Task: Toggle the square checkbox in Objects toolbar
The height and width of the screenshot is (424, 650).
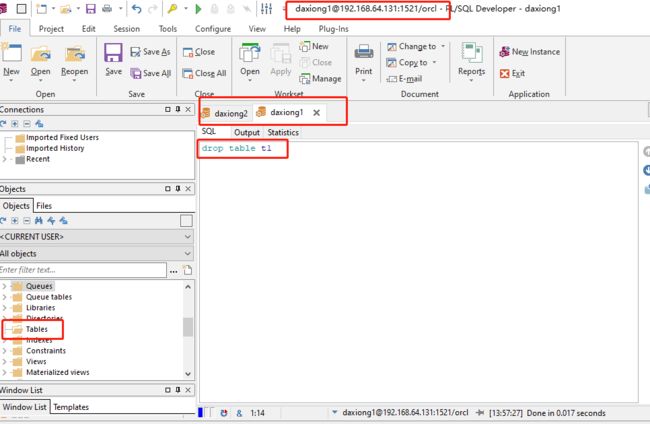Action: tap(186, 221)
